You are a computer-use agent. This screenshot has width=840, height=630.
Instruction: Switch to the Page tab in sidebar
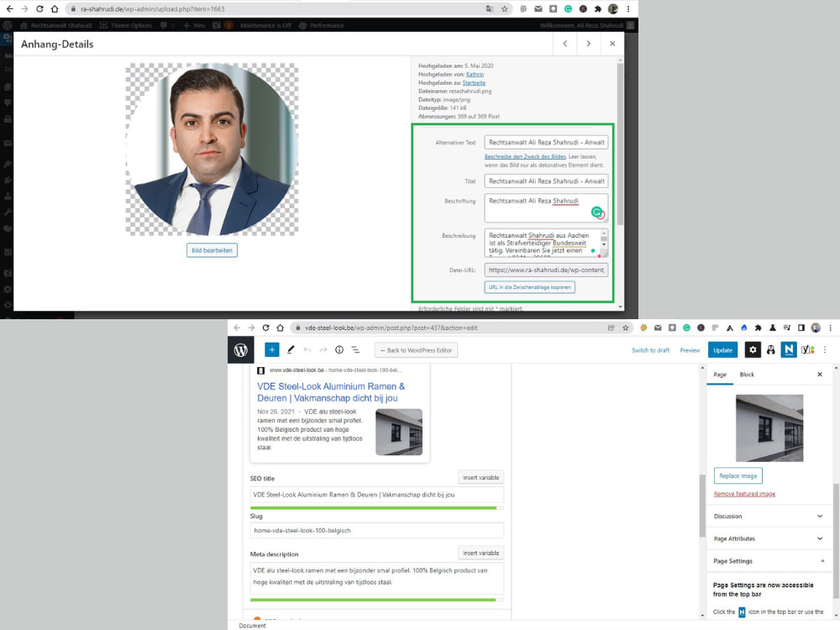coord(720,375)
